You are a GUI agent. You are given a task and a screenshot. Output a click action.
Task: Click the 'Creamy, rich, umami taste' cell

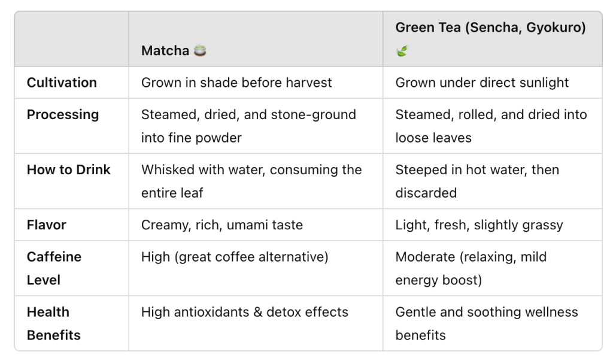[x=222, y=225]
